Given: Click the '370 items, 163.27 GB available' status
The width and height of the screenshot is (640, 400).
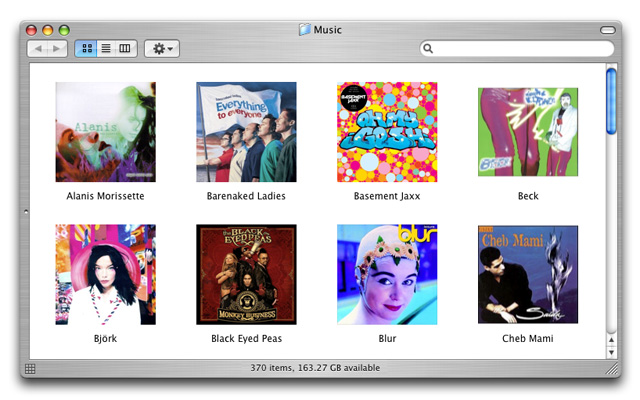Looking at the screenshot, I should tap(315, 368).
